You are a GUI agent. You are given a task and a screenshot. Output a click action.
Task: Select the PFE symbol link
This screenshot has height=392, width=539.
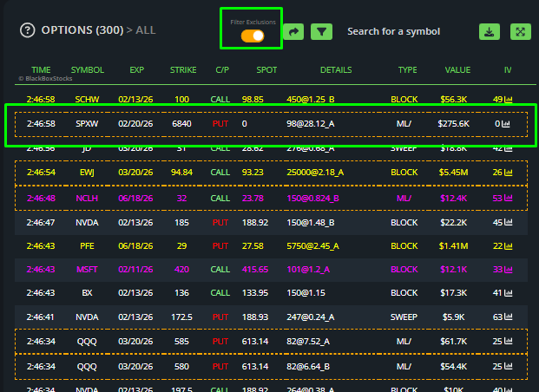(88, 245)
